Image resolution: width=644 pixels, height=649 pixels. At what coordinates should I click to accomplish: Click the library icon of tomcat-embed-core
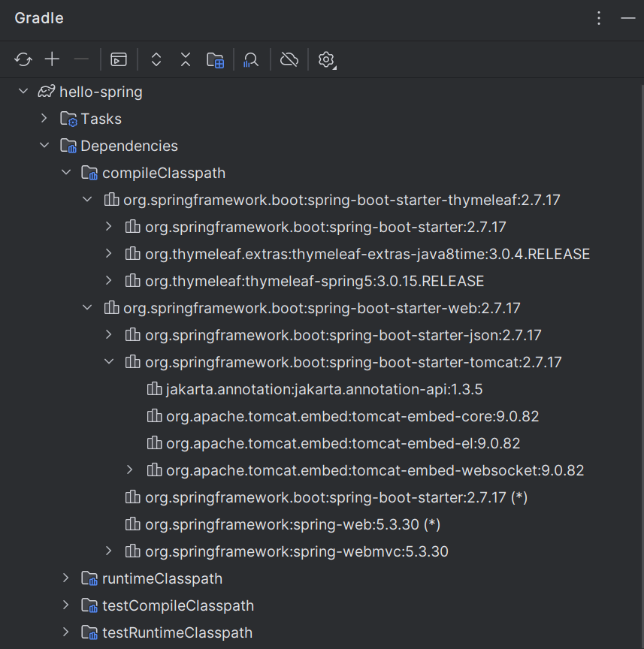(155, 415)
